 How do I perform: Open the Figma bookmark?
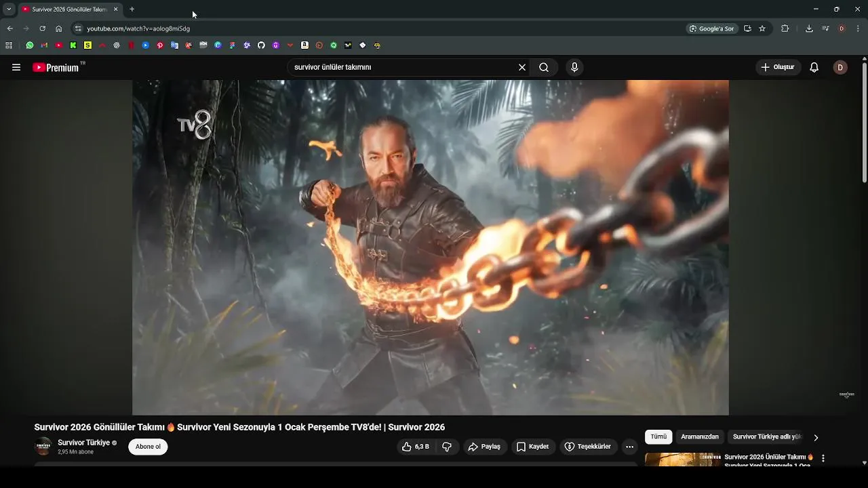point(232,45)
